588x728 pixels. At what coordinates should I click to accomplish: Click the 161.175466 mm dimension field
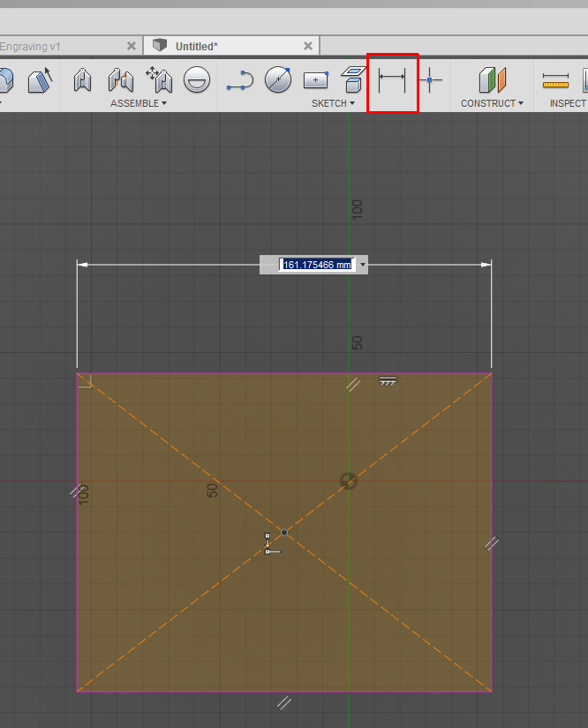pos(317,265)
